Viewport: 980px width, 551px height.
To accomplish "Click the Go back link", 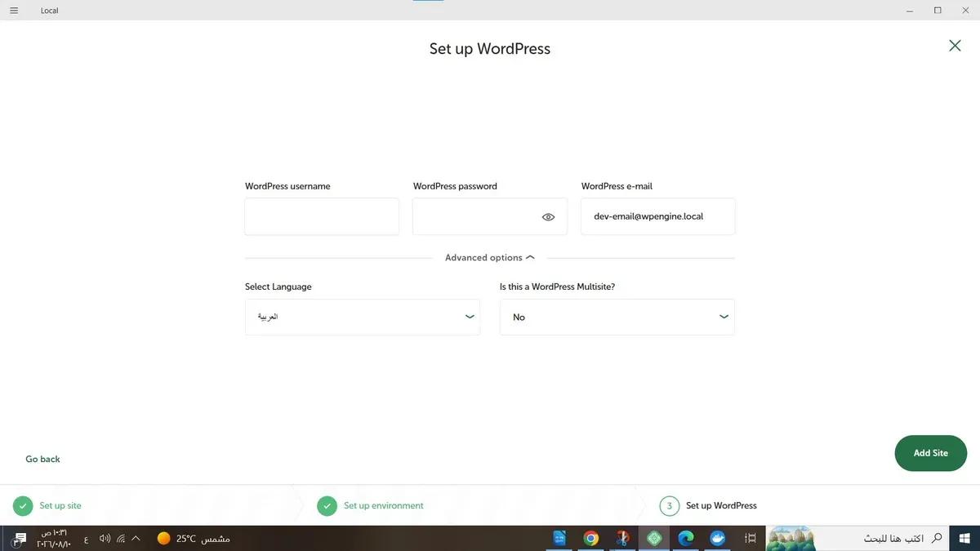I will (x=42, y=459).
